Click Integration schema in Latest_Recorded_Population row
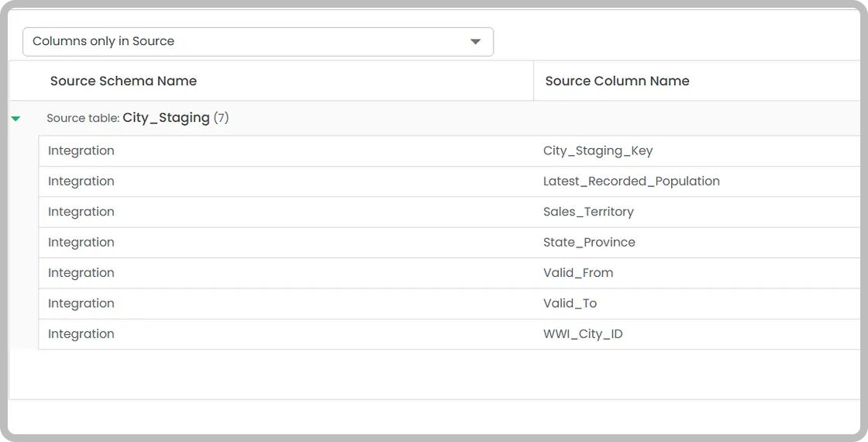Screen dimensions: 868x442 (x=81, y=181)
